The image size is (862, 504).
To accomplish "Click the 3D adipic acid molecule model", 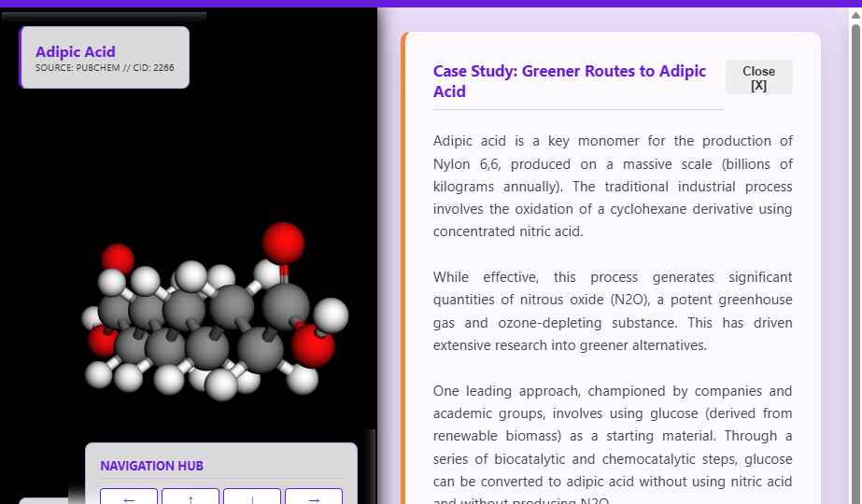I will pos(216,312).
